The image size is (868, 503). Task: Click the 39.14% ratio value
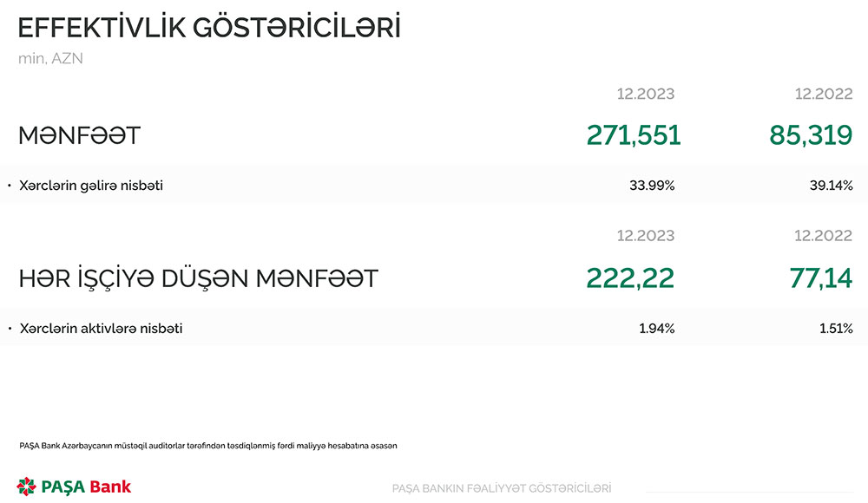pos(830,186)
